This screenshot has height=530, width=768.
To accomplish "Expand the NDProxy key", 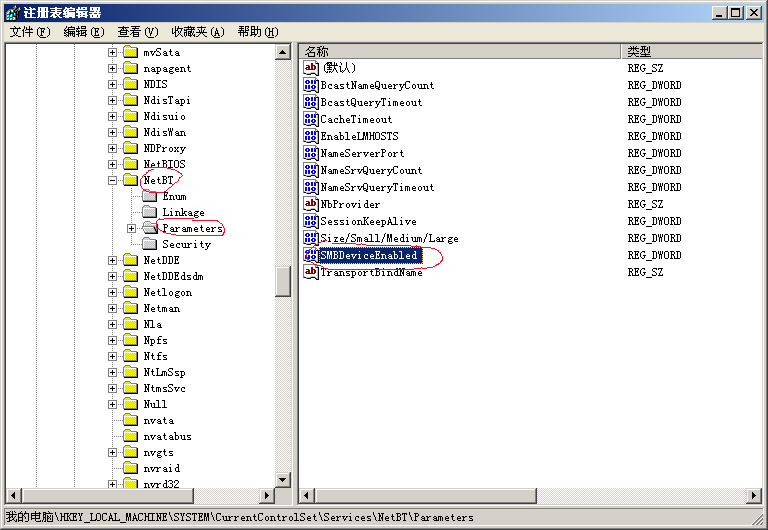I will (113, 148).
